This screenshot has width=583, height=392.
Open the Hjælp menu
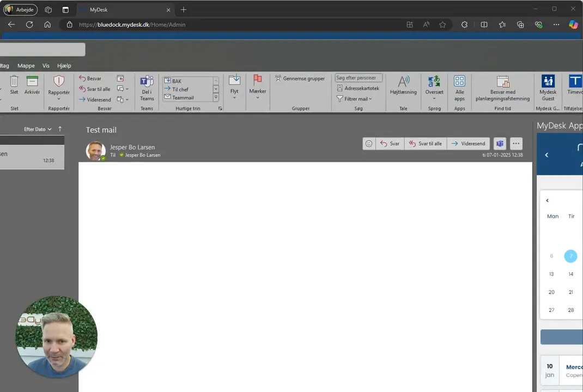pyautogui.click(x=64, y=66)
